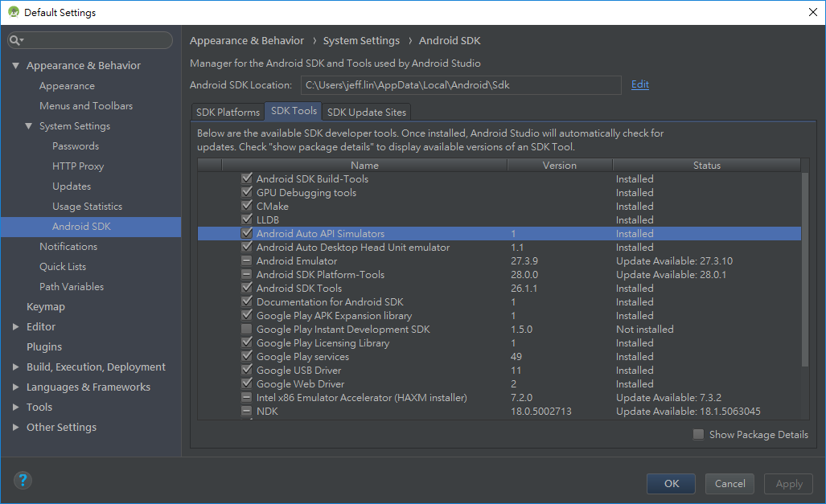Viewport: 826px width, 504px height.
Task: Click the Version column header
Action: [560, 166]
